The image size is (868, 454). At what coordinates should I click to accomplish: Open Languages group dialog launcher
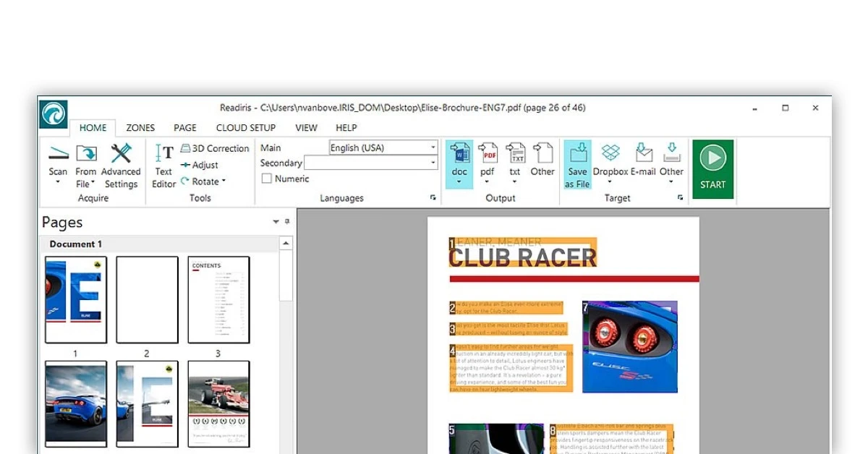click(433, 197)
